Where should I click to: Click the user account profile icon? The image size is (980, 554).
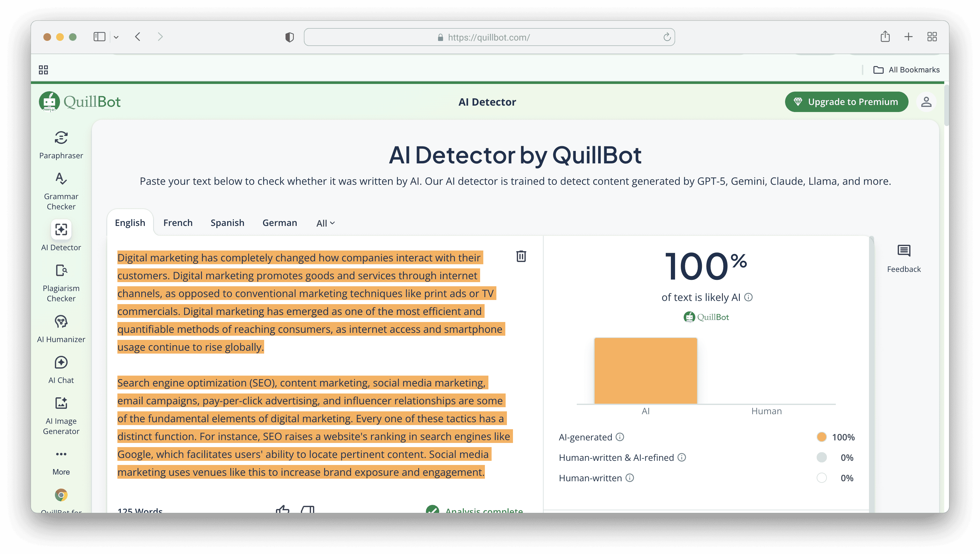[926, 102]
